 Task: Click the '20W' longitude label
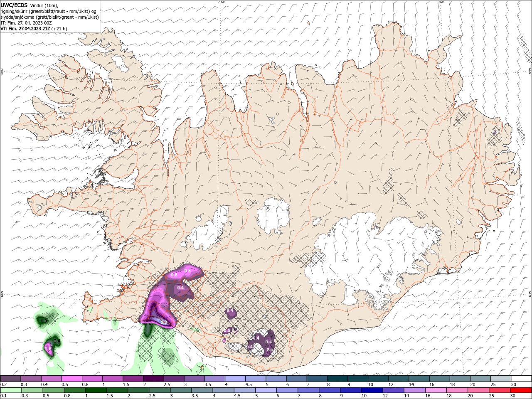[221, 2]
